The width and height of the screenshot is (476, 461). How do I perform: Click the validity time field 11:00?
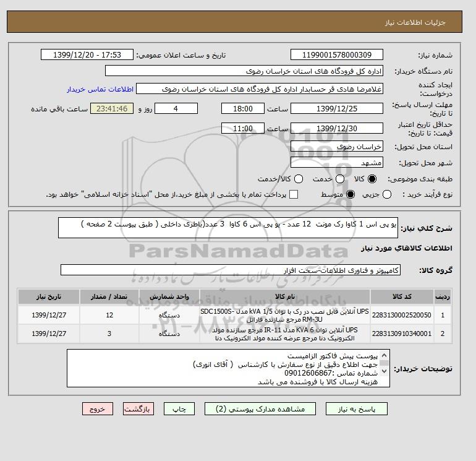coord(243,128)
